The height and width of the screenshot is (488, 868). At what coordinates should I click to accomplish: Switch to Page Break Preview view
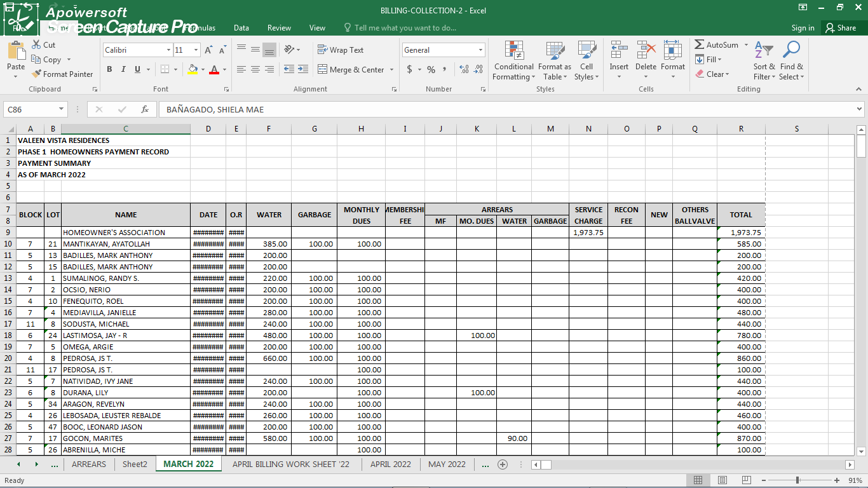(747, 480)
